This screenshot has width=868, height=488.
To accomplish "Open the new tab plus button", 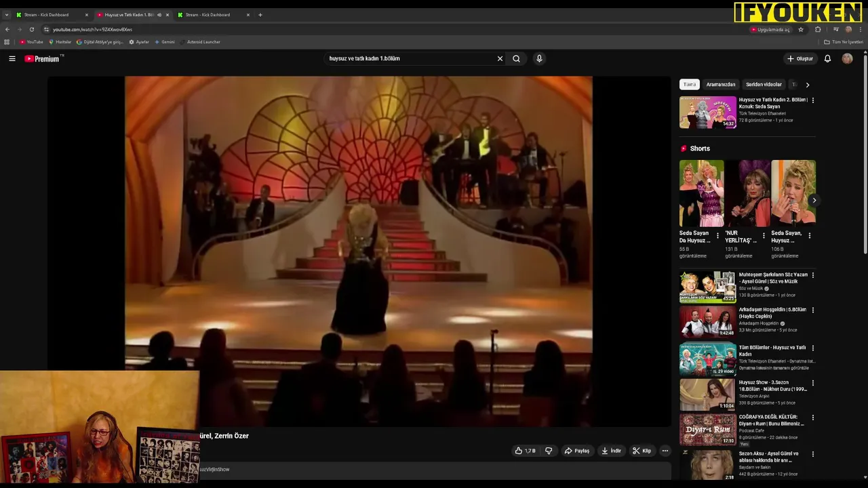I will pyautogui.click(x=260, y=15).
